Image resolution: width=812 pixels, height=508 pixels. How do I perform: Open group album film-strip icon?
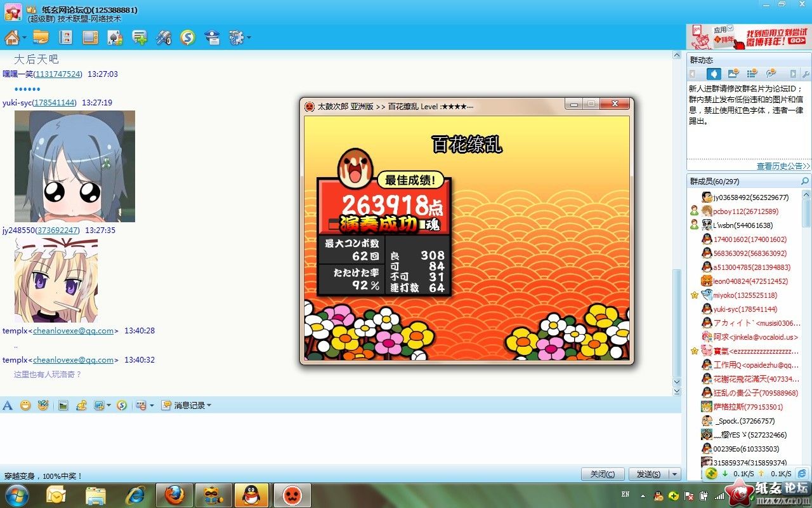click(x=65, y=37)
